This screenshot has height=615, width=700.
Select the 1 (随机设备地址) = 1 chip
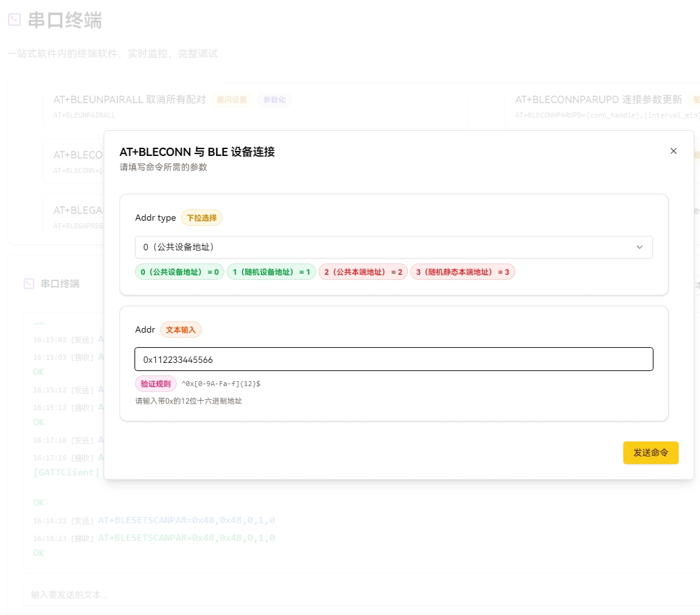[x=271, y=272]
